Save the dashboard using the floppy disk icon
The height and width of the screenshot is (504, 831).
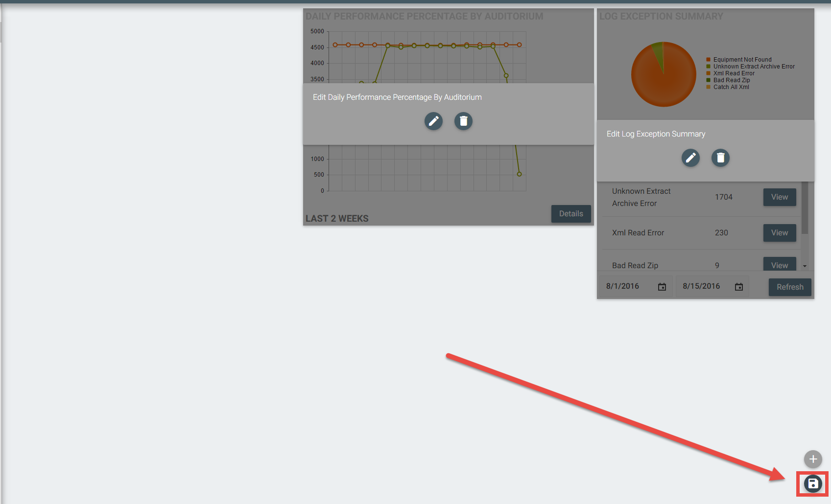[813, 484]
